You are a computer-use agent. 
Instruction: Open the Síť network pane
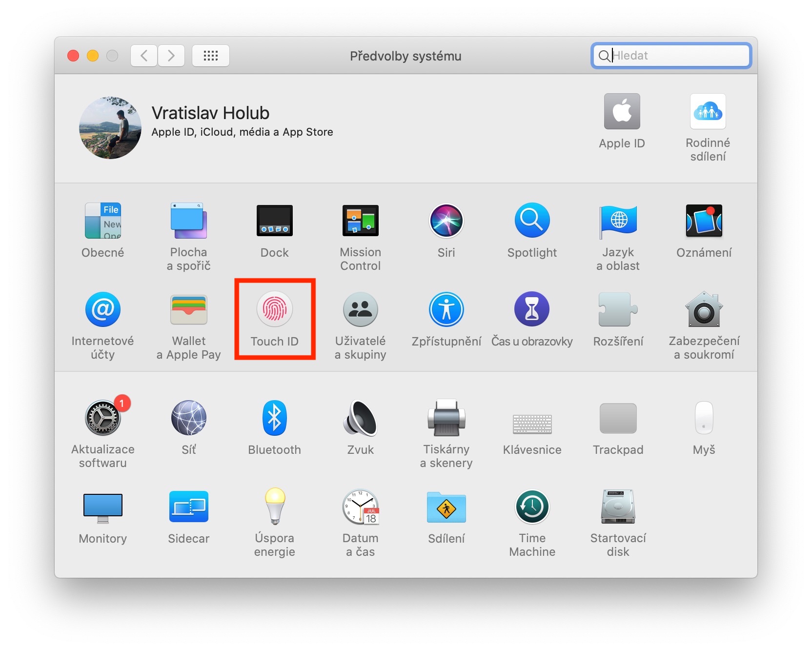pyautogui.click(x=188, y=418)
